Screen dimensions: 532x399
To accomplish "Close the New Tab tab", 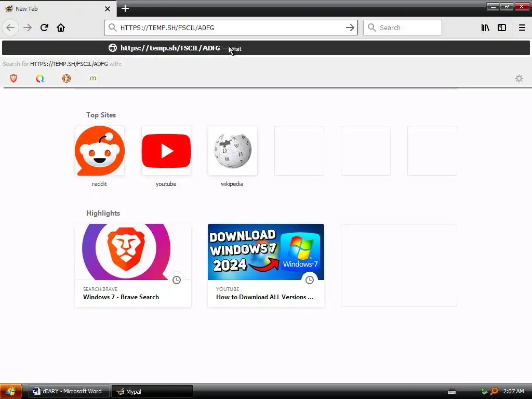I will coord(107,9).
